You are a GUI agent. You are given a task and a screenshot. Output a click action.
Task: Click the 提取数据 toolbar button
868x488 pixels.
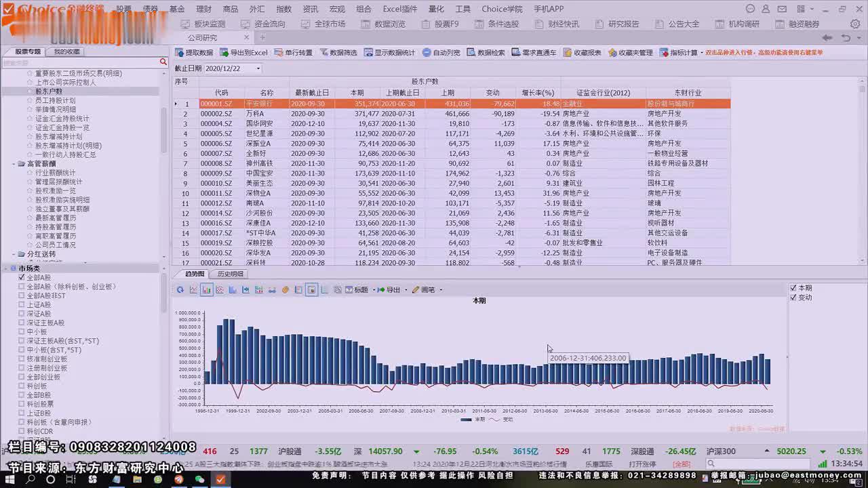(194, 53)
